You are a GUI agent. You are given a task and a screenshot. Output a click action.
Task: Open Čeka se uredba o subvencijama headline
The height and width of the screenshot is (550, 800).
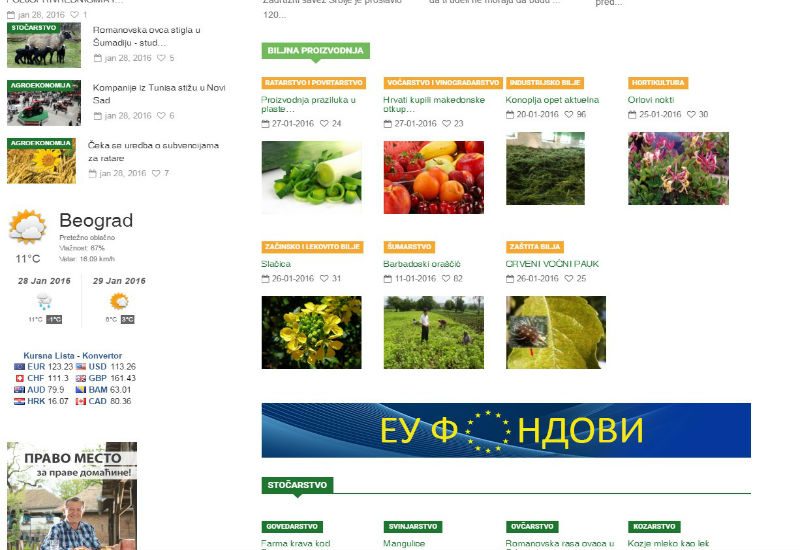click(153, 152)
